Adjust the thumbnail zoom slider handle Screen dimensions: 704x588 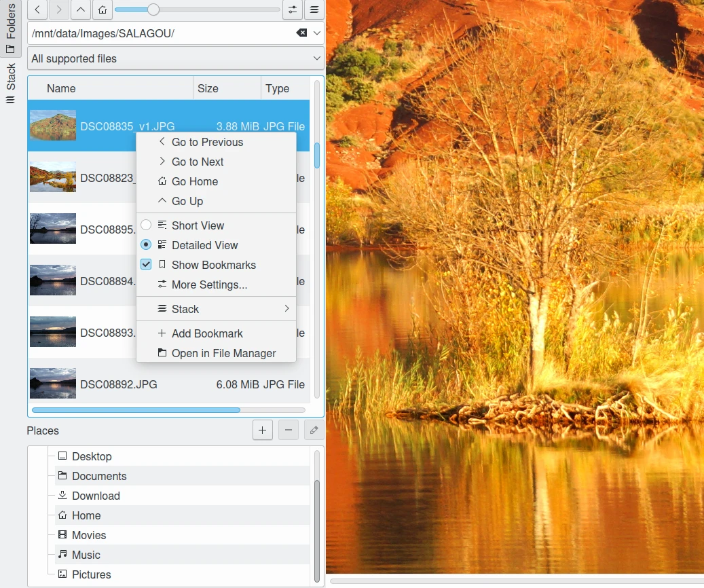153,10
